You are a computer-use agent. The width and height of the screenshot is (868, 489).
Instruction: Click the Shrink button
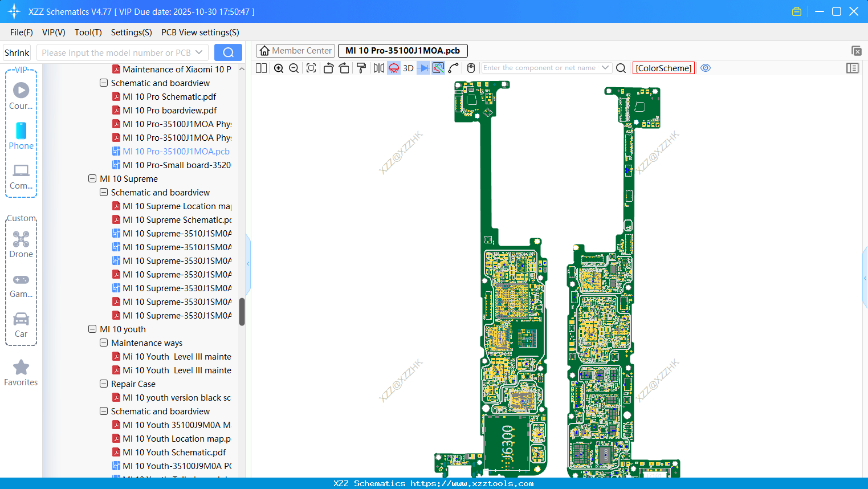17,52
